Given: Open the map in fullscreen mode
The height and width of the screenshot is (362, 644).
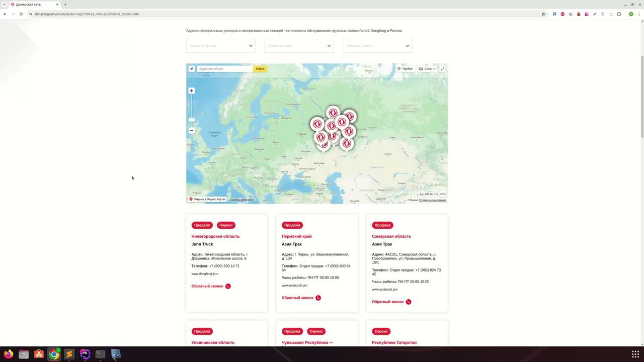Looking at the screenshot, I should pos(442,69).
